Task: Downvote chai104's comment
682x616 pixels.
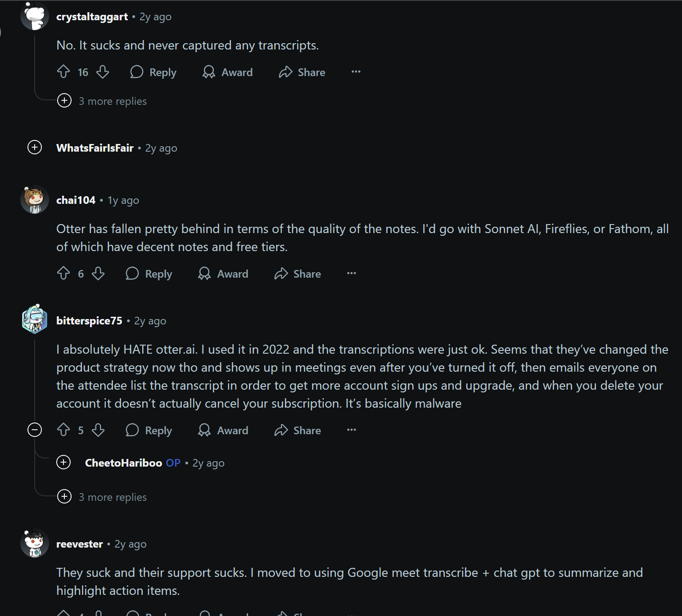Action: (98, 274)
